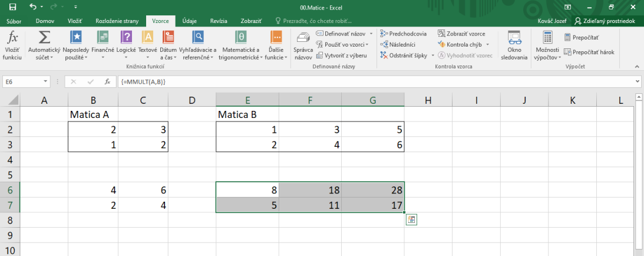
Task: Expand the Definovať názov dropdown arrow
Action: tap(371, 34)
